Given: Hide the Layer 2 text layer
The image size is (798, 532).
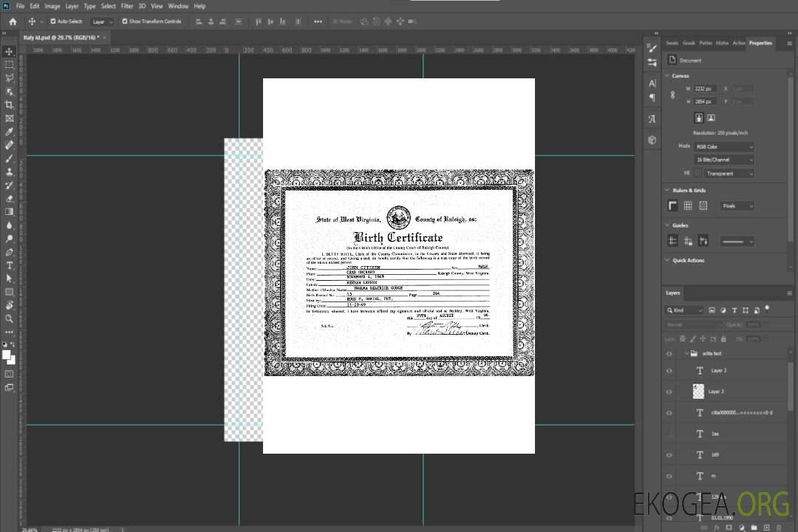Looking at the screenshot, I should [x=669, y=370].
